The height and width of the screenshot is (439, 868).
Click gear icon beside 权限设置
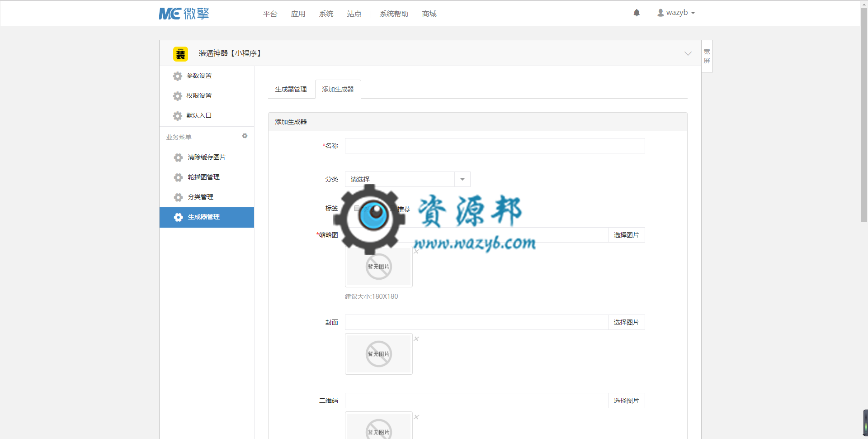(178, 96)
